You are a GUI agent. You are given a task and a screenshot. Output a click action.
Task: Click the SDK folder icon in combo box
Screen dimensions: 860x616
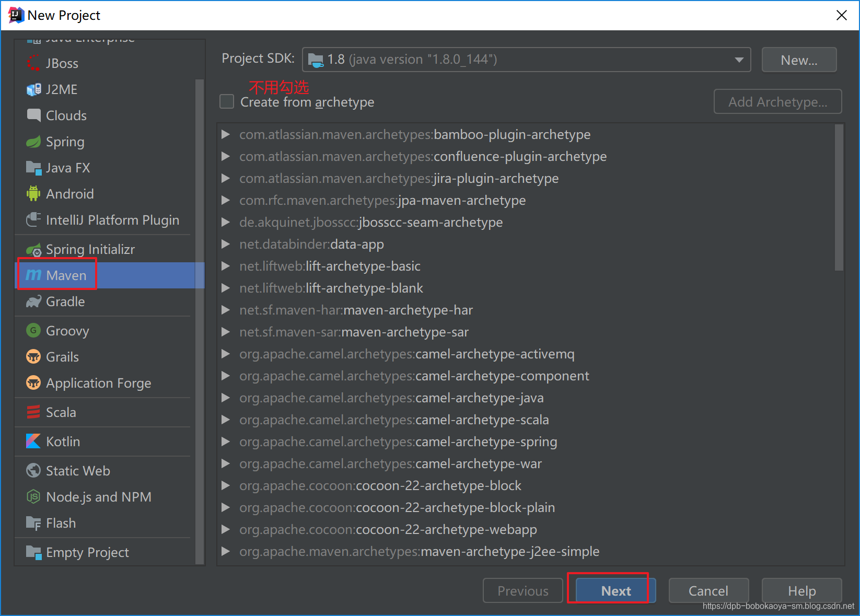click(x=316, y=60)
